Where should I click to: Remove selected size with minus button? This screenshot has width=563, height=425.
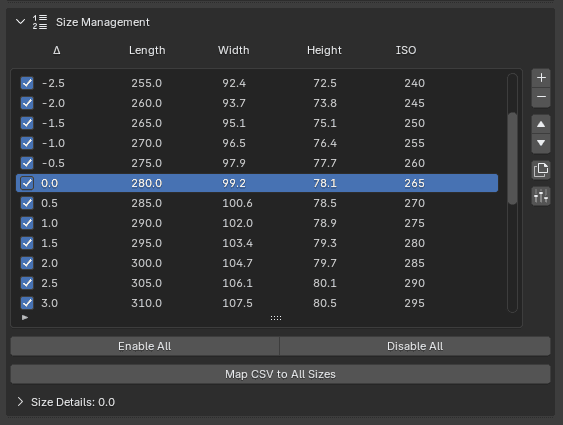(541, 97)
